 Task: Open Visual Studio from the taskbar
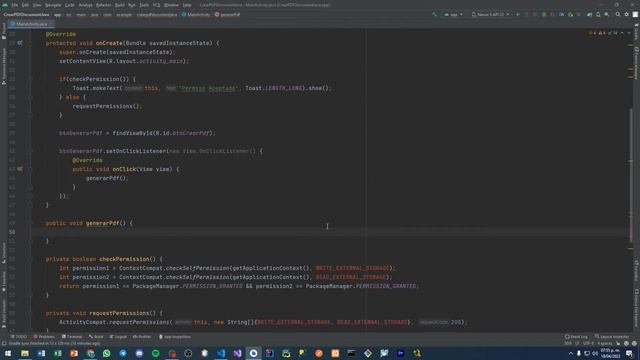click(x=237, y=353)
